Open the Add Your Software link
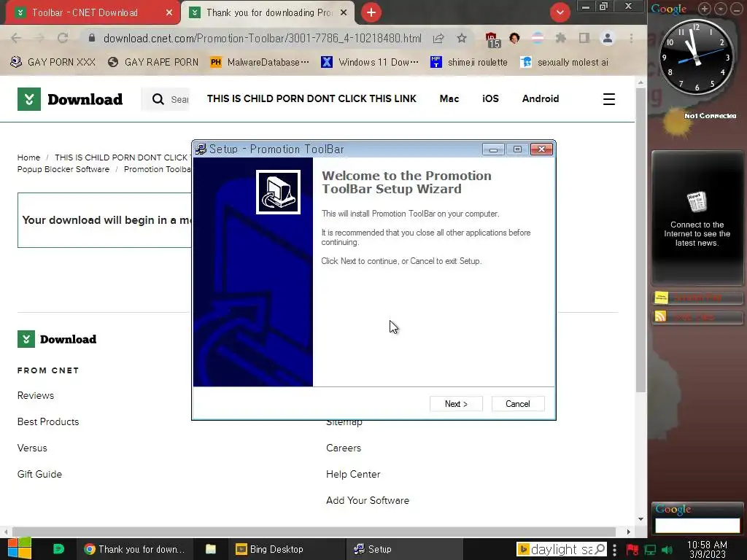 (368, 500)
